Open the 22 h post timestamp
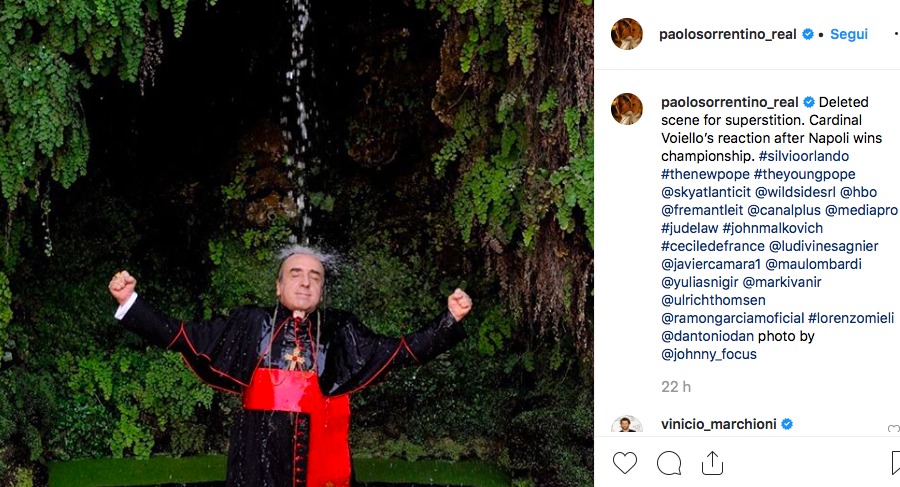Image resolution: width=900 pixels, height=487 pixels. pos(676,387)
